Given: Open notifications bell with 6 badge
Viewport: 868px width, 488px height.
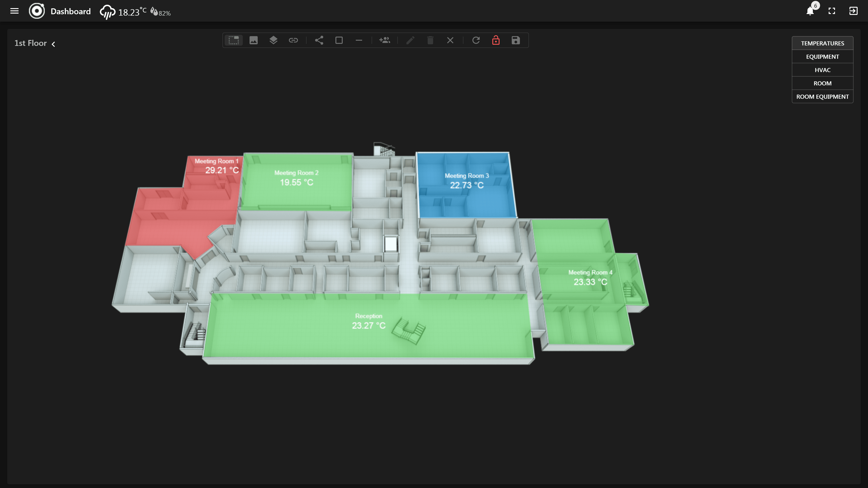Looking at the screenshot, I should [x=810, y=11].
